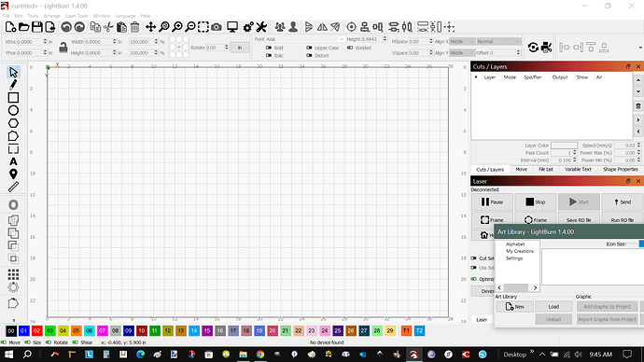Select the Polygon tool

click(x=13, y=123)
